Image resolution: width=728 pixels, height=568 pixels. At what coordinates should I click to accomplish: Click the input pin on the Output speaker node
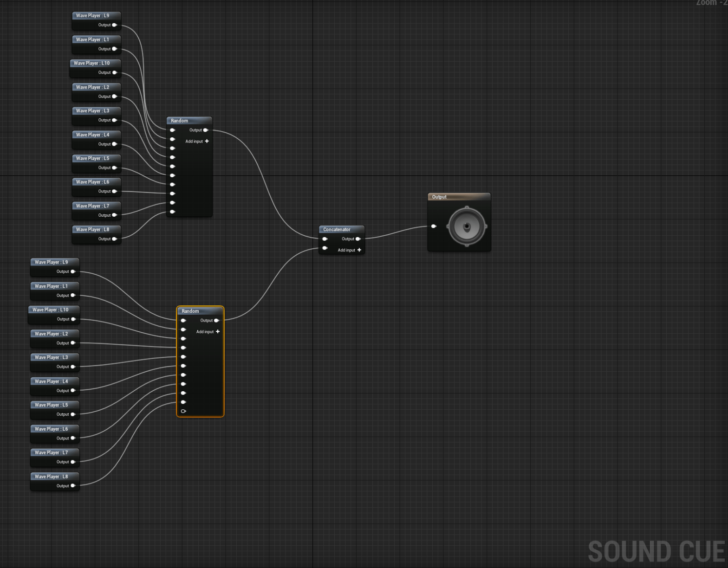click(x=433, y=226)
